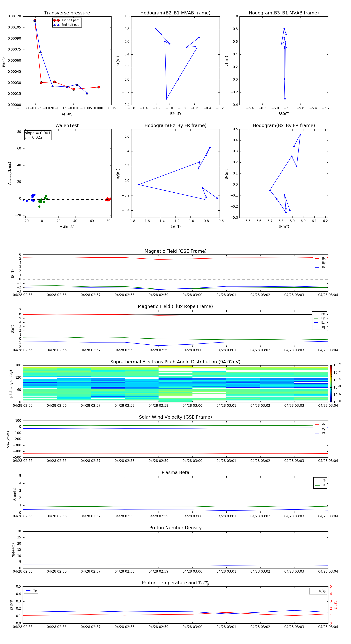
Task: Click the 'pitch angle (deg)' y-axis label
Action: pyautogui.click(x=11, y=384)
